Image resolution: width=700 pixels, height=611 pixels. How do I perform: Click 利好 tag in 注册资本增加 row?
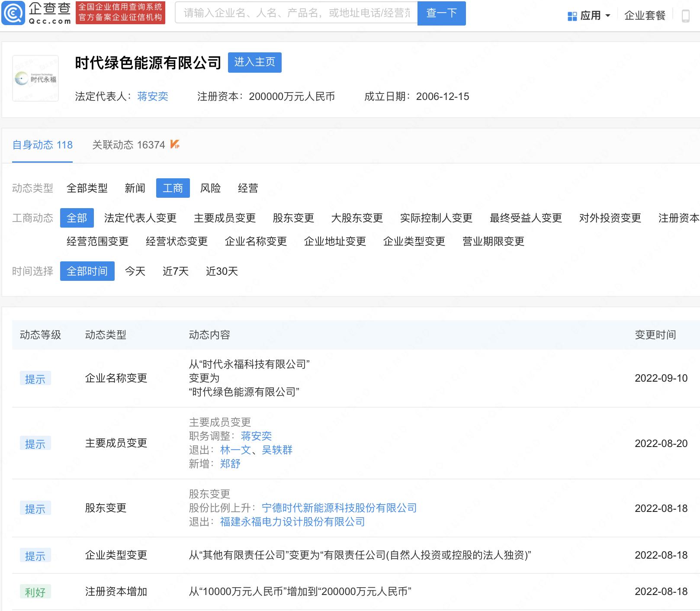pyautogui.click(x=35, y=592)
